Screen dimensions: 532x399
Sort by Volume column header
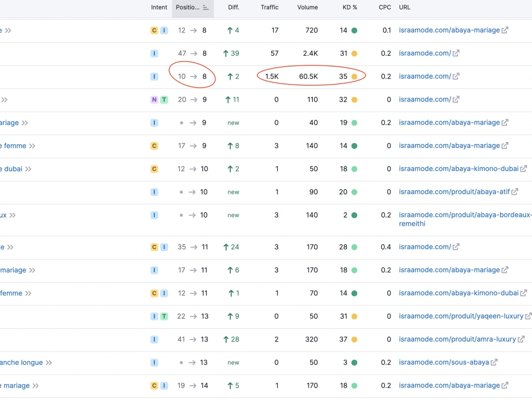(307, 7)
